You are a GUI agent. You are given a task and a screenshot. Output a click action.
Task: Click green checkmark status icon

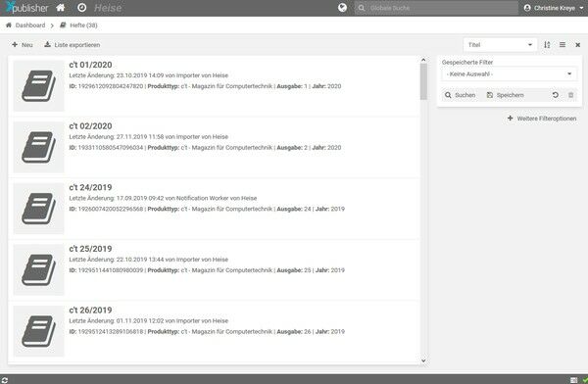click(585, 380)
